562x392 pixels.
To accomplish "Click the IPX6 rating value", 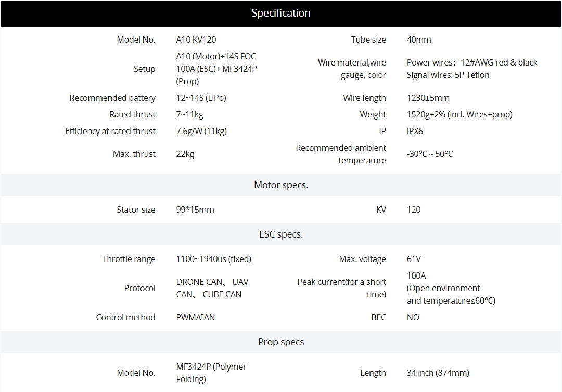I will point(415,131).
